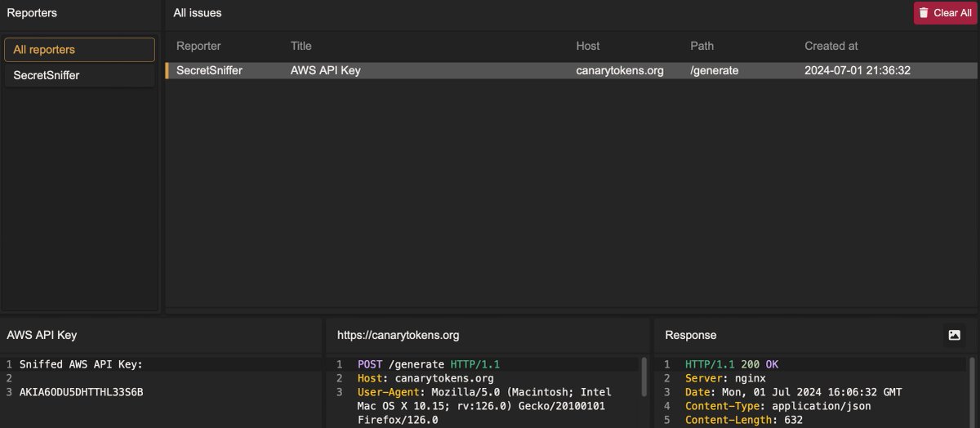Click the https://canarytokens.org panel title
Screen dimensions: 980x428
pos(399,335)
